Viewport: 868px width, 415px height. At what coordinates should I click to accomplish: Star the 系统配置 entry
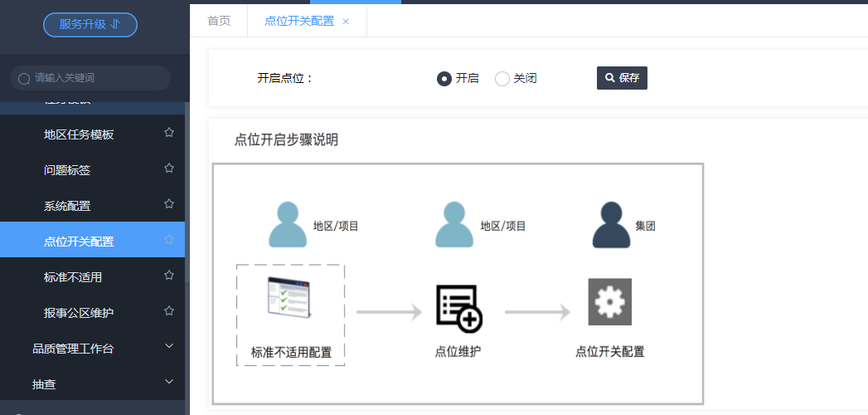[x=169, y=204]
